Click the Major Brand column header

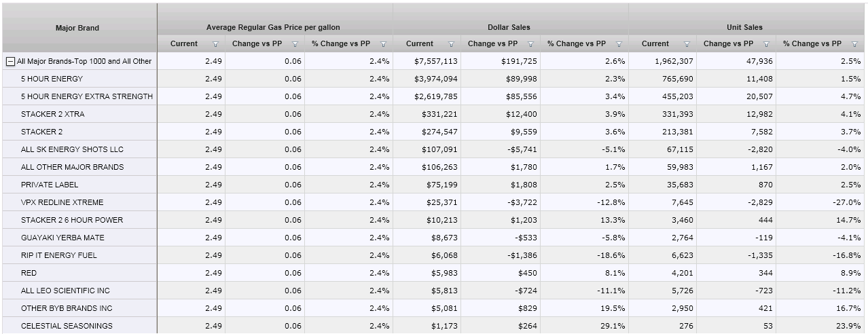(77, 28)
